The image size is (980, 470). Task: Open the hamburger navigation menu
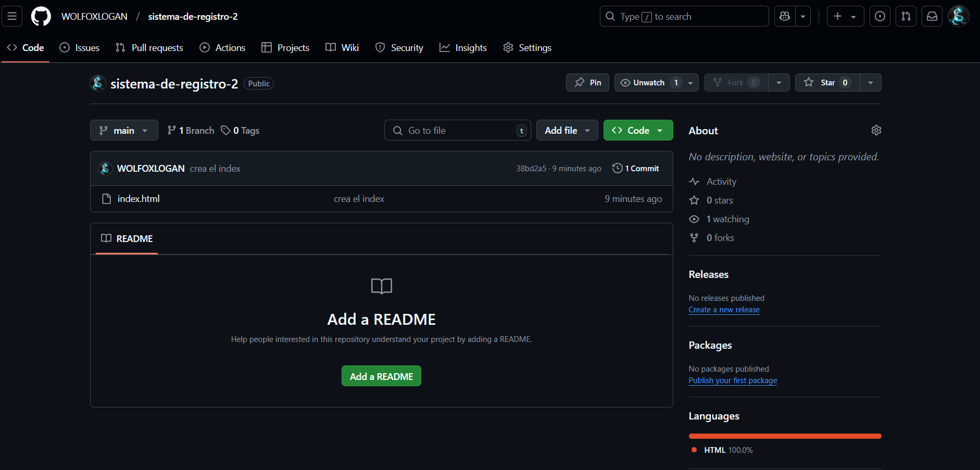12,16
